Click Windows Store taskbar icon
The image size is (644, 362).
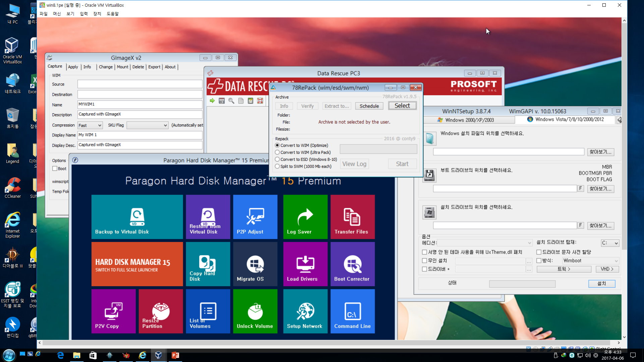point(93,355)
